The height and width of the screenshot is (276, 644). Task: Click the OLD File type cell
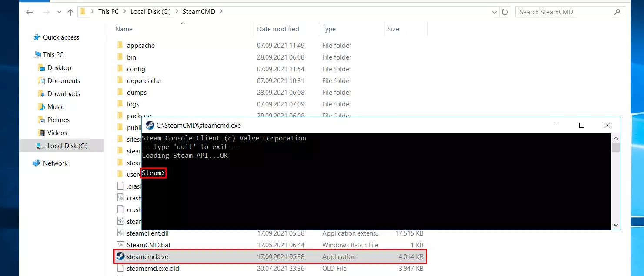[x=334, y=269]
